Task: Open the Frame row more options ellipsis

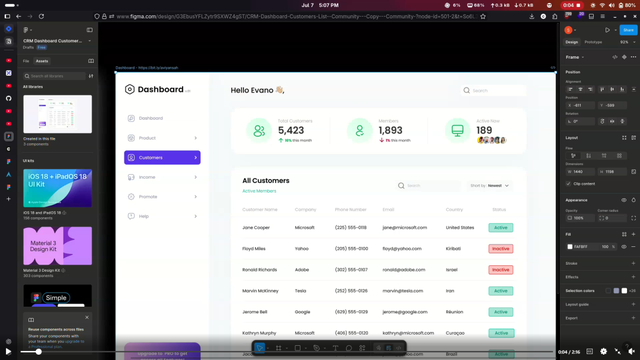Action: coord(633,57)
